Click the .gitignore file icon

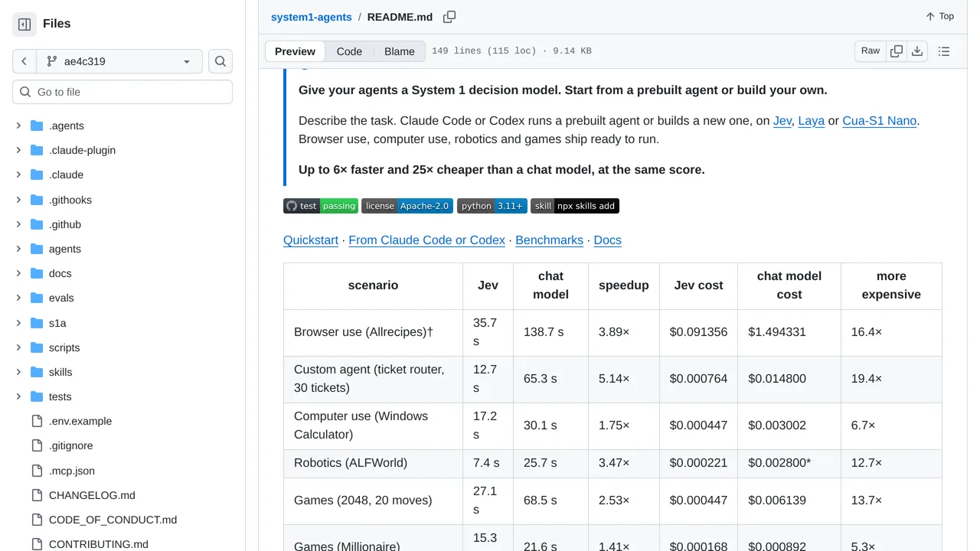tap(37, 445)
